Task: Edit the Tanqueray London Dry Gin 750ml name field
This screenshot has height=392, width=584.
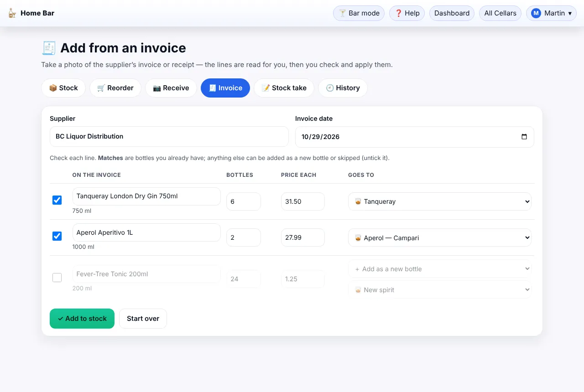Action: click(x=146, y=196)
